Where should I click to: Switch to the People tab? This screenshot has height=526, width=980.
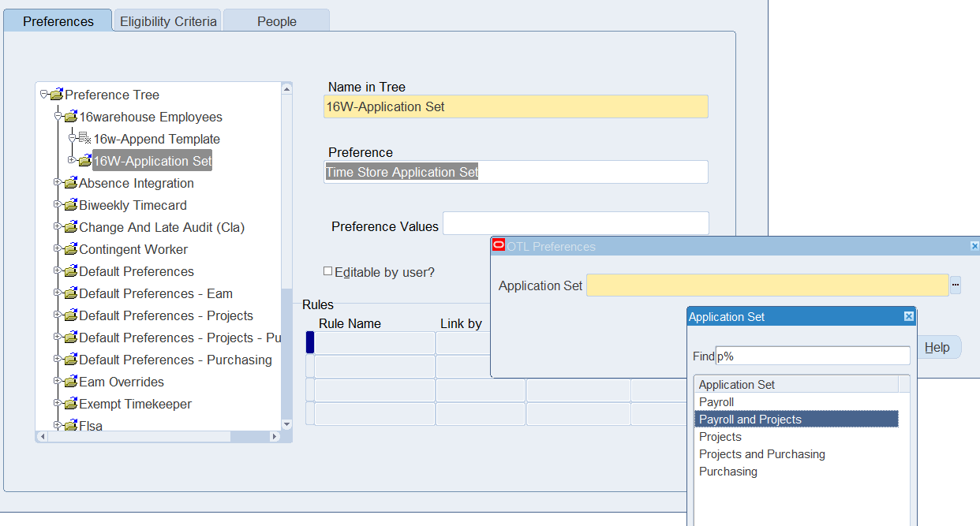point(277,21)
